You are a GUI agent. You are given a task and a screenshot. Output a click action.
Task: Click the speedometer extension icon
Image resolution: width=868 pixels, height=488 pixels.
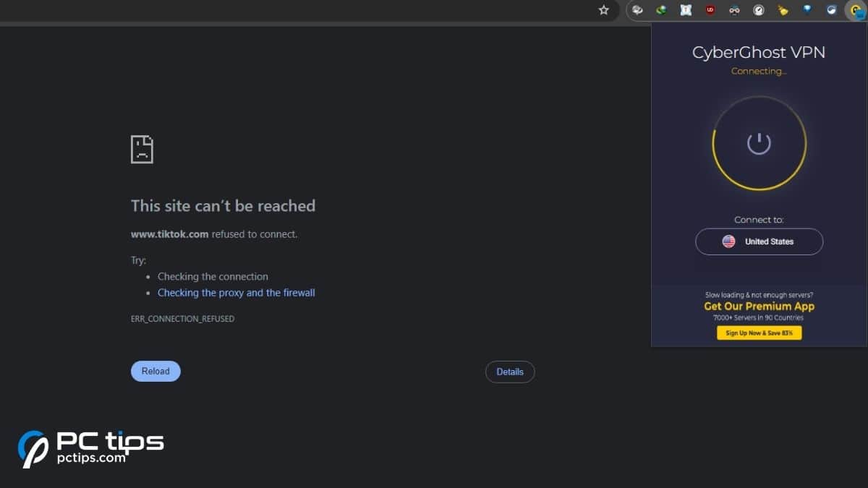click(759, 10)
